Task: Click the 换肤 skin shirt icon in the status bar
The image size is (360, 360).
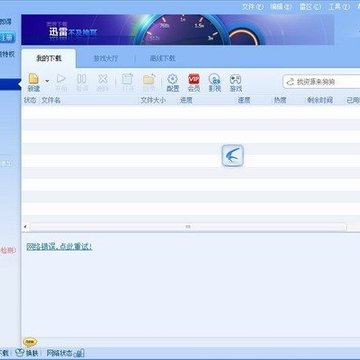Action: click(x=20, y=353)
